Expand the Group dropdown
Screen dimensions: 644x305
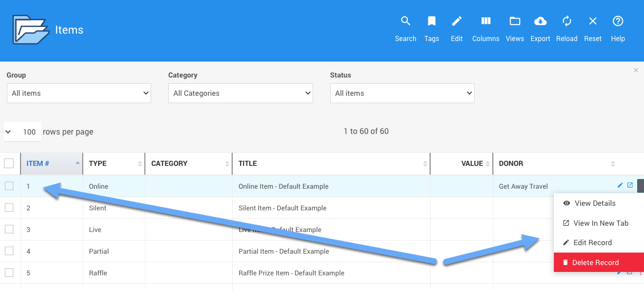79,93
